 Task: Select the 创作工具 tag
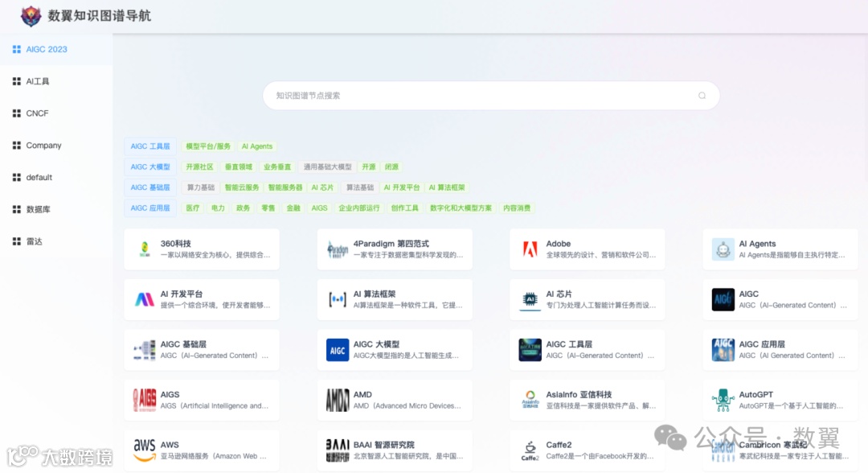coord(404,208)
